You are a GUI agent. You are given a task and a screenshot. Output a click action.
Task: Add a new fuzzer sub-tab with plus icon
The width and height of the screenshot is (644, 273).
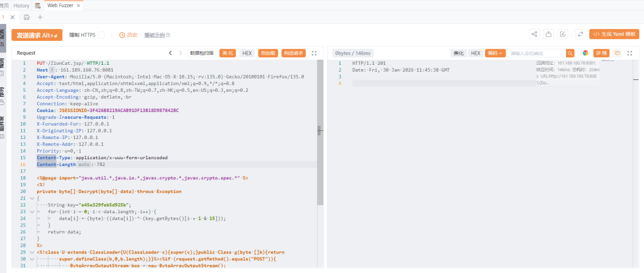[40, 17]
